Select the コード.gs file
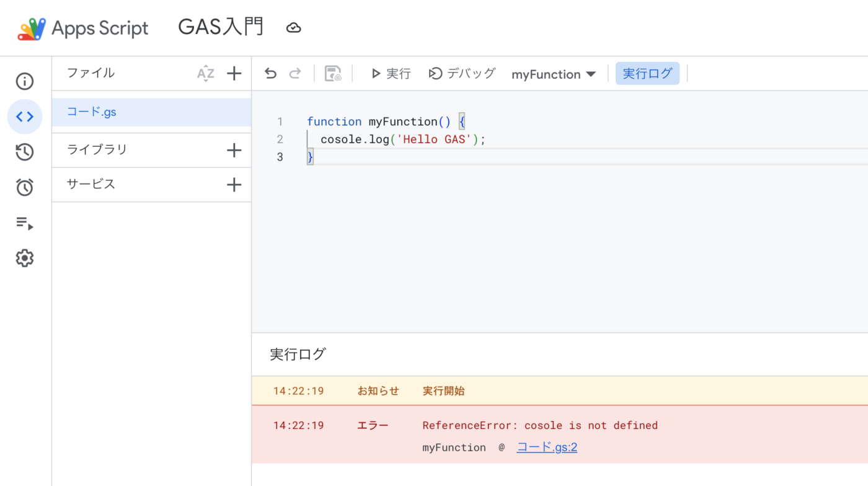 click(x=92, y=112)
